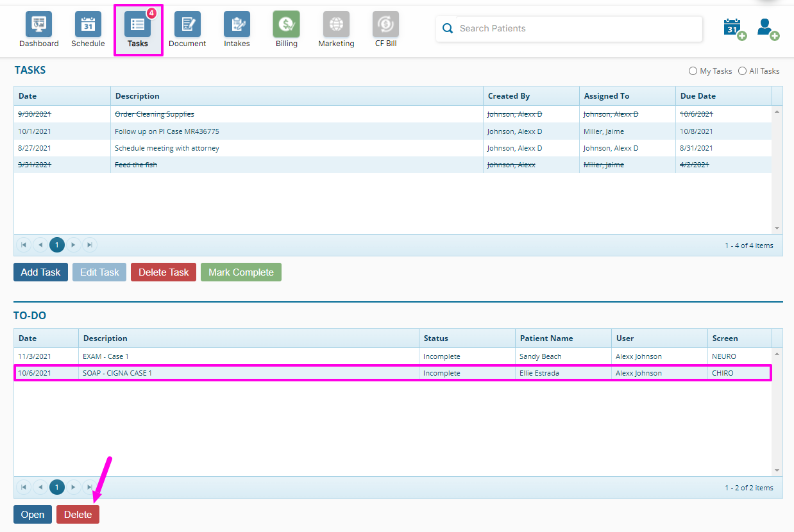794x532 pixels.
Task: Click the 10/8/2021 due date cell
Action: tap(723, 131)
